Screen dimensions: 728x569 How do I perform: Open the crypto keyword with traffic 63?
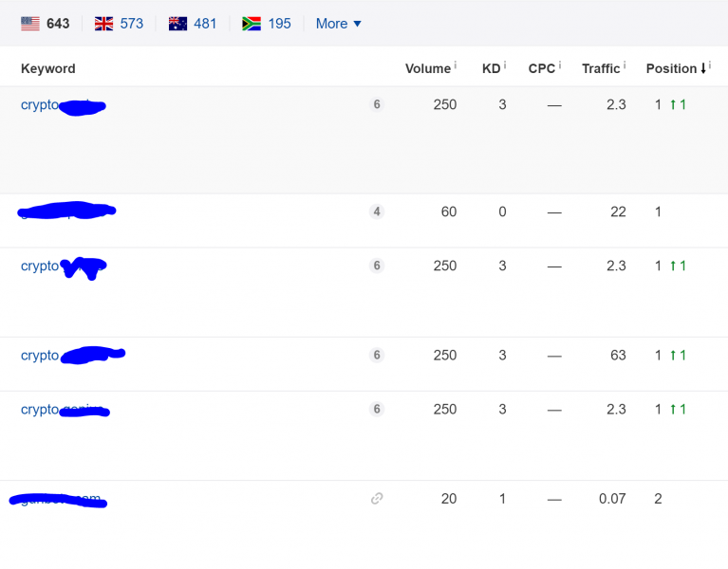[73, 356]
